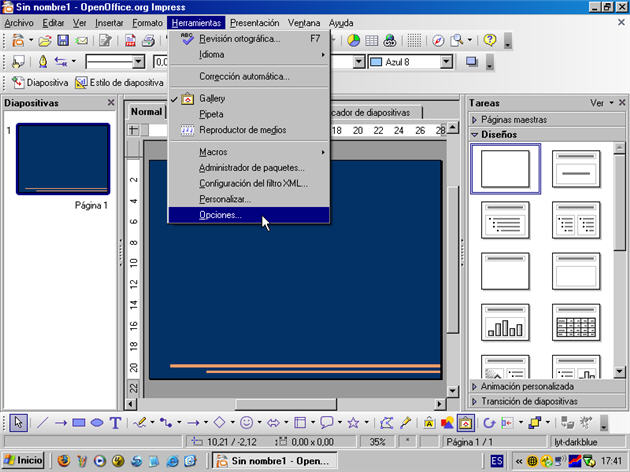The image size is (630, 472).
Task: Choose Opciones... from Herramientas menu
Action: coord(220,215)
